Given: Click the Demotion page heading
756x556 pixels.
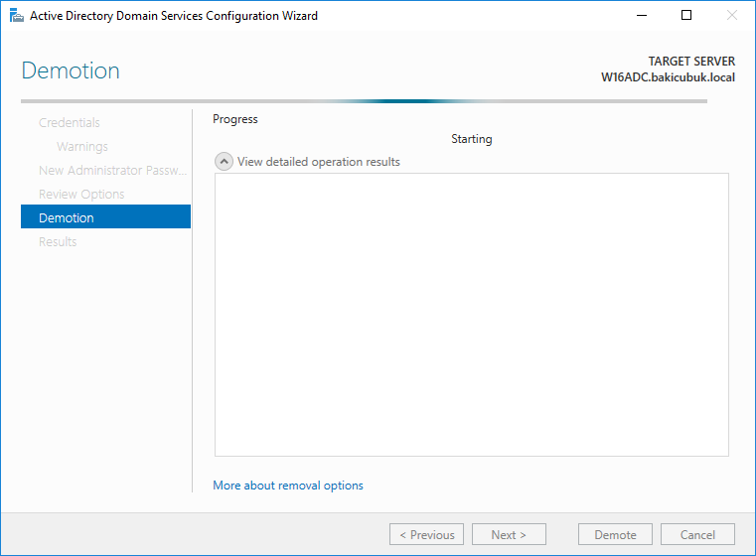Looking at the screenshot, I should [71, 70].
